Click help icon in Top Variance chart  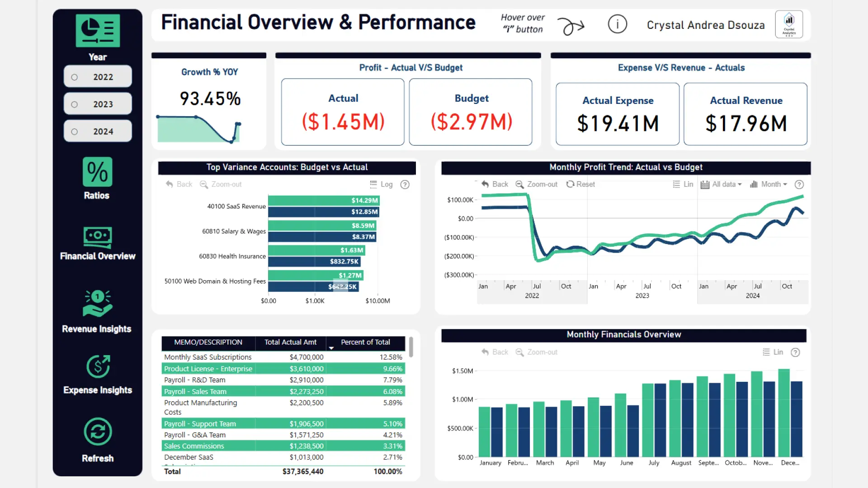pyautogui.click(x=405, y=184)
